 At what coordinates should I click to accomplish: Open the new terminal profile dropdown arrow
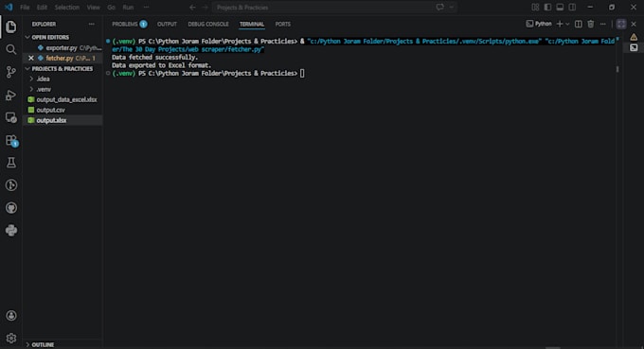567,25
